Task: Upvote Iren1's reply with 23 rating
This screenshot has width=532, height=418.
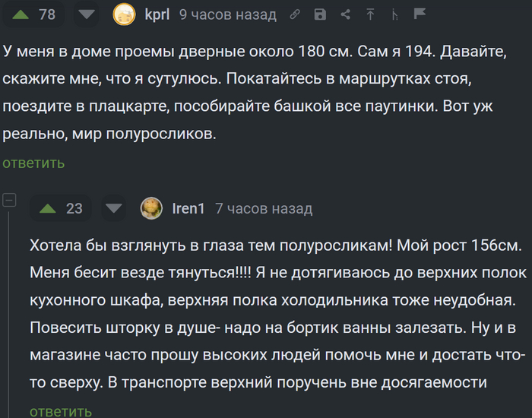Action: coord(47,208)
